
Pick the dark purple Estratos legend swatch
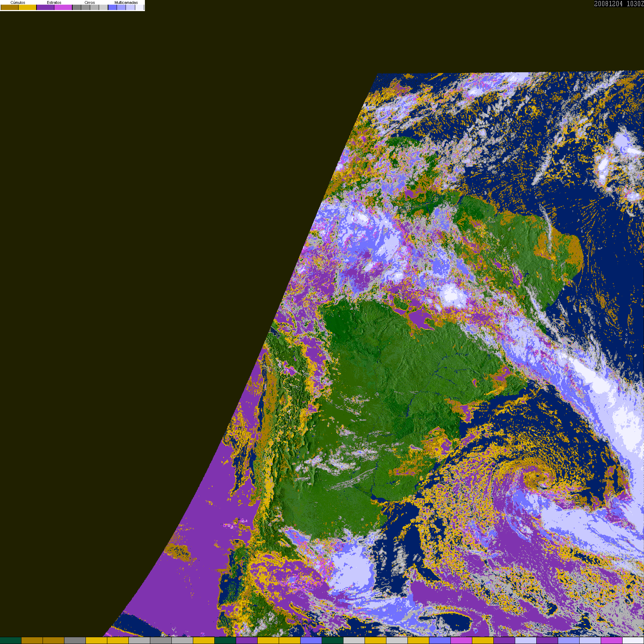(x=45, y=8)
